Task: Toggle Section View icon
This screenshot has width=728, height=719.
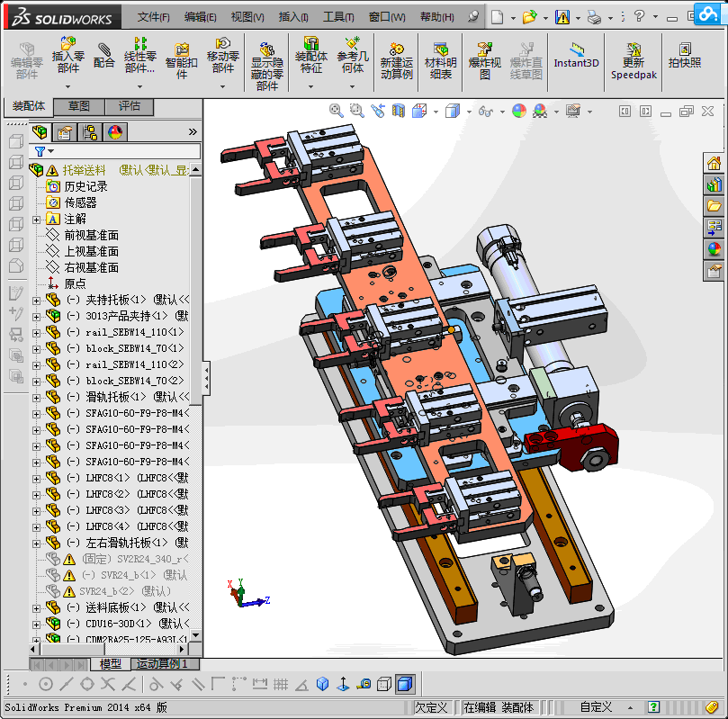Action: click(x=399, y=111)
